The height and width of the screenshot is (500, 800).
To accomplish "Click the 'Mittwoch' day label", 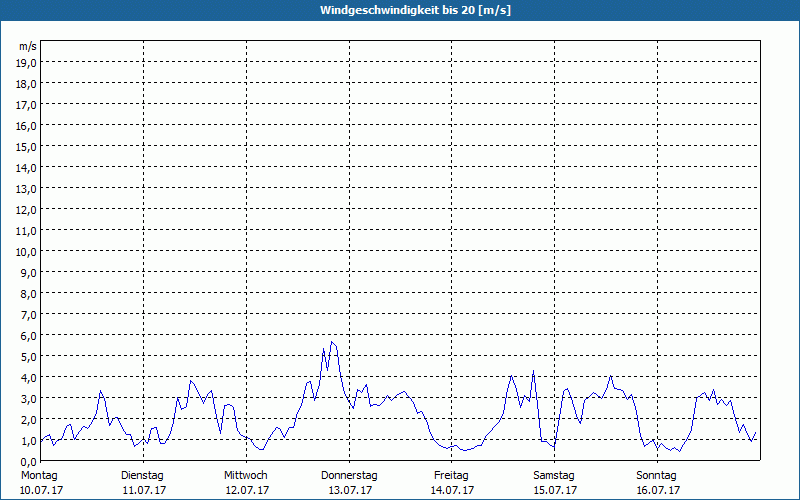I will (x=245, y=476).
